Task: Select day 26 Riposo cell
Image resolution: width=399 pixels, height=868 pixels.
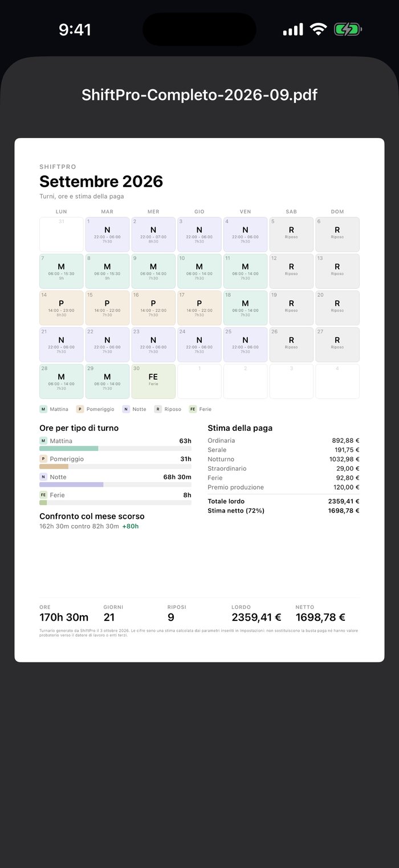Action: click(x=291, y=345)
